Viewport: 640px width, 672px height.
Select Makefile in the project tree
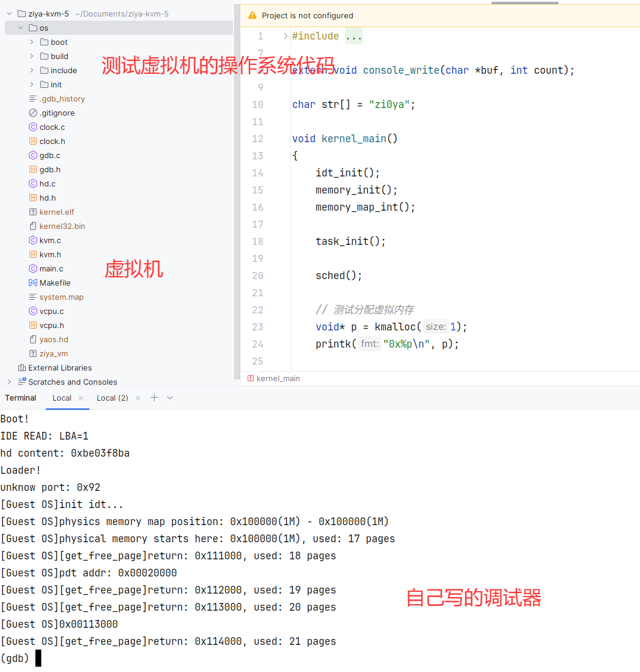[55, 283]
